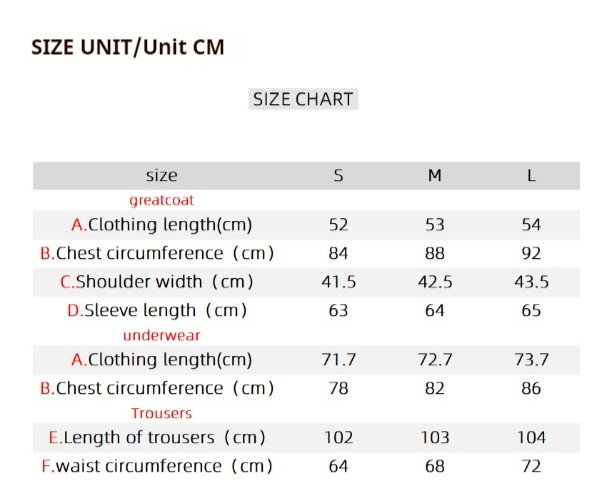Click the red Trousers section label

click(161, 413)
